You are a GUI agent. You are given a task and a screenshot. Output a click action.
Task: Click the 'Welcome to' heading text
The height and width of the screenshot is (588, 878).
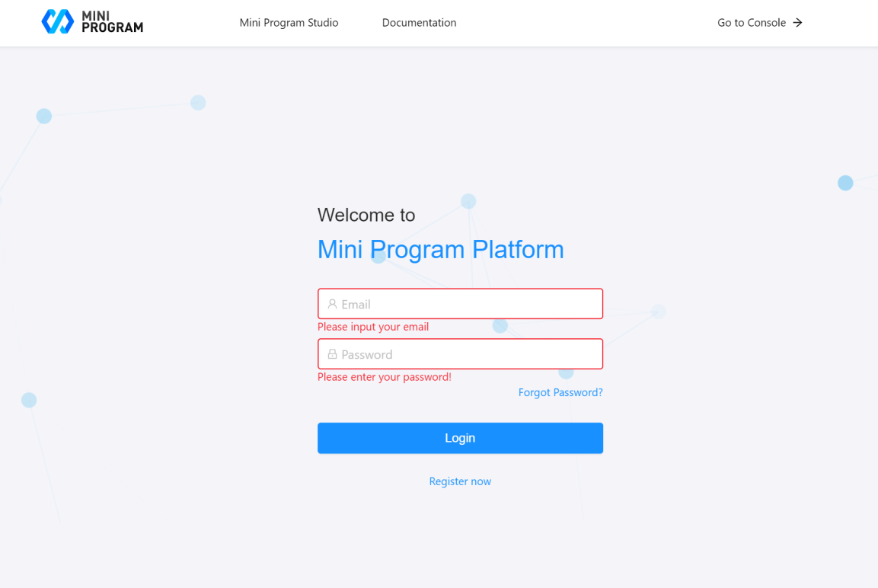366,215
